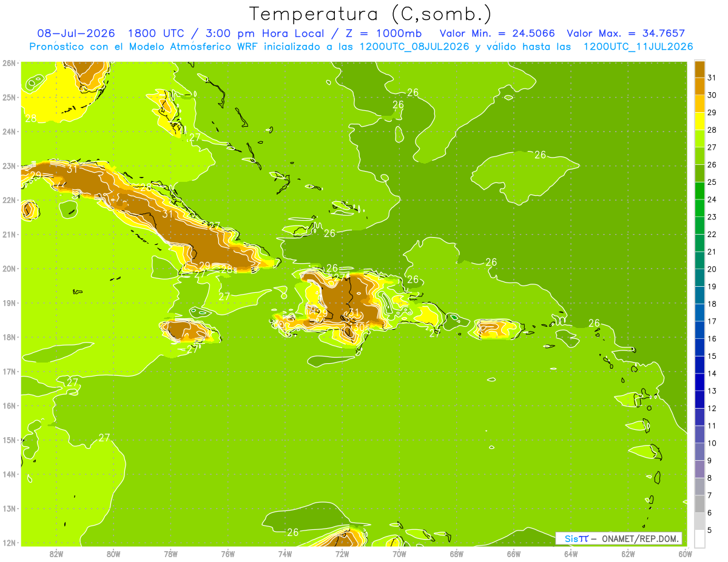Pick legend swatch between 10 and 11
Image resolution: width=728 pixels, height=562 pixels.
point(699,434)
